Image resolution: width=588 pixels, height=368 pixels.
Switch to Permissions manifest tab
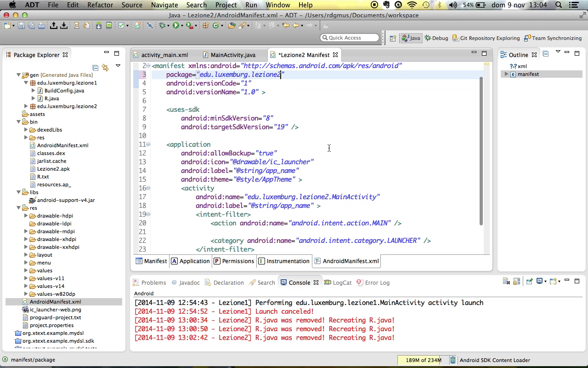233,261
